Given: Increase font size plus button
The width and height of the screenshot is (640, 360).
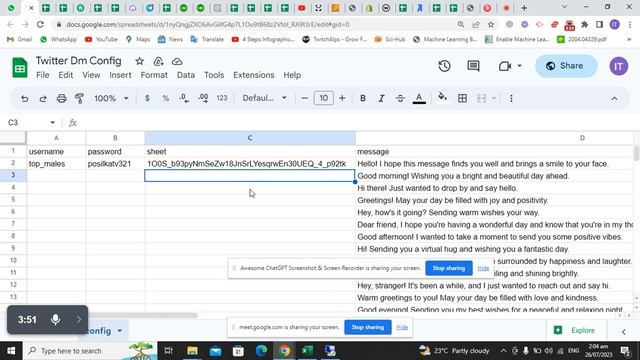Looking at the screenshot, I should 342,98.
